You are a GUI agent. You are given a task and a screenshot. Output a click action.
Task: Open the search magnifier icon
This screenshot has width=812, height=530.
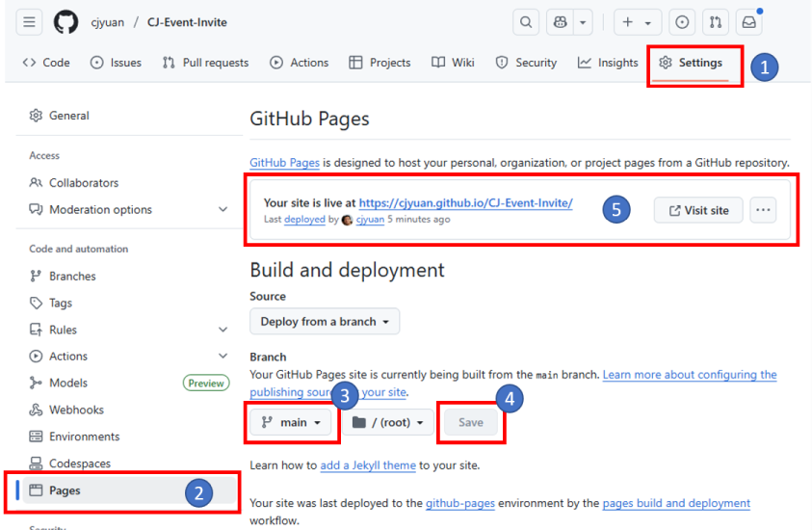(526, 22)
